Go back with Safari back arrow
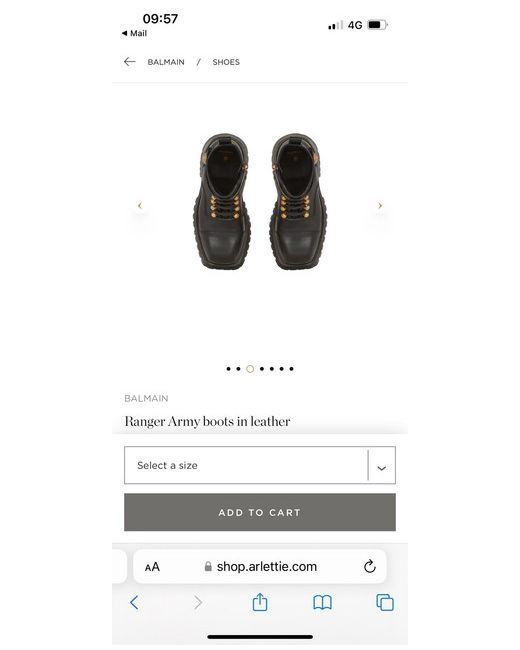The height and width of the screenshot is (650, 520). 134,602
